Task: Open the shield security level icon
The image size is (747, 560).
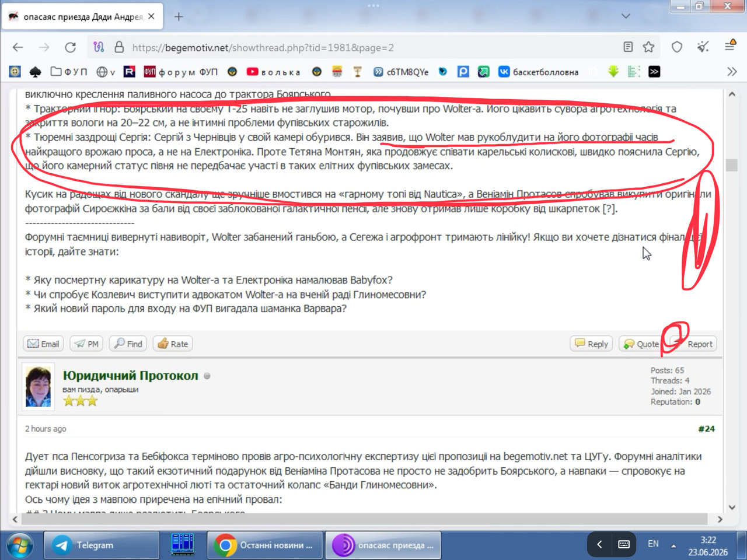Action: pos(677,47)
